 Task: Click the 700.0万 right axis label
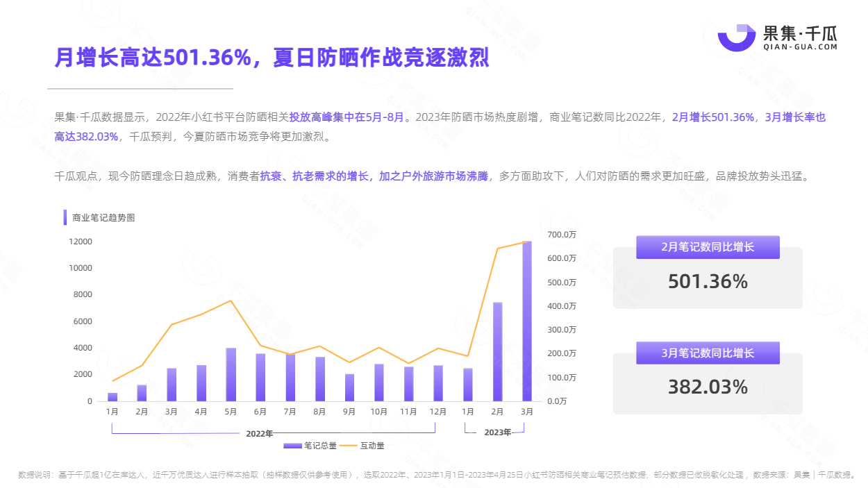click(562, 235)
